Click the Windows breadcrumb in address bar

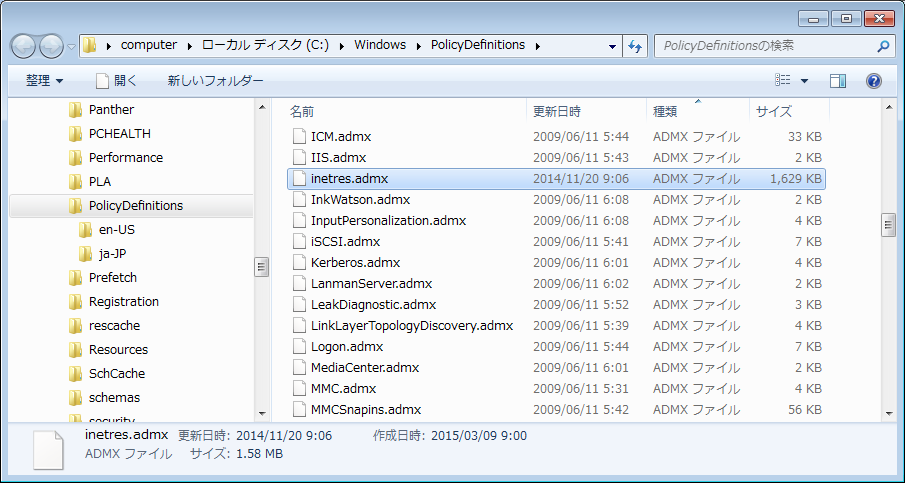coord(380,45)
